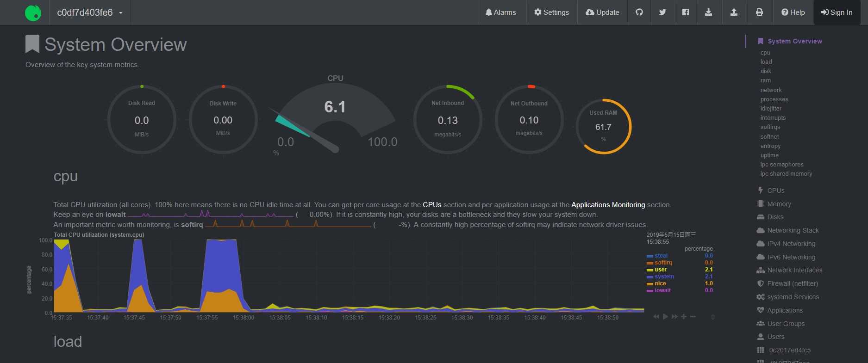Viewport: 868px width, 363px height.
Task: Click the Applications heartbeat icon
Action: click(760, 310)
